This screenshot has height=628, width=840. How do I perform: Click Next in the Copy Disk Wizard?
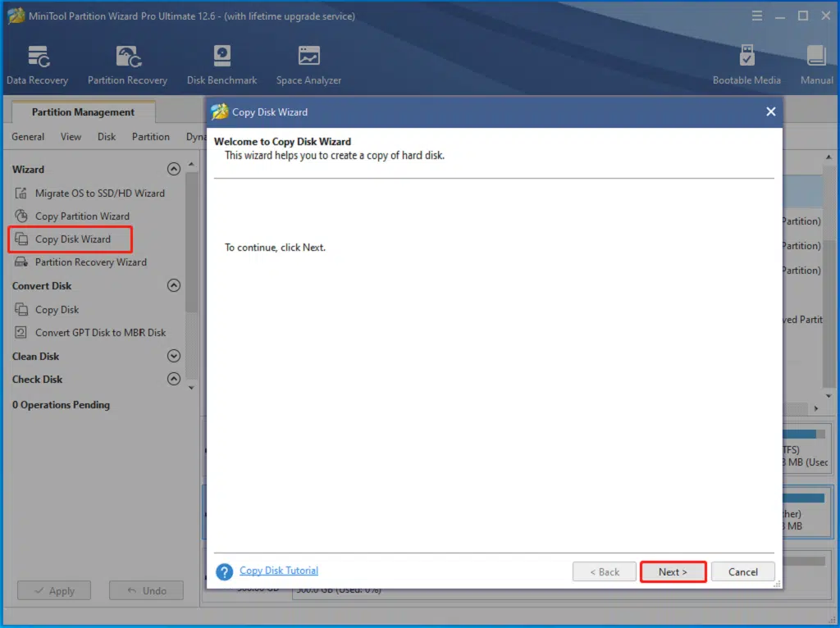coord(673,571)
